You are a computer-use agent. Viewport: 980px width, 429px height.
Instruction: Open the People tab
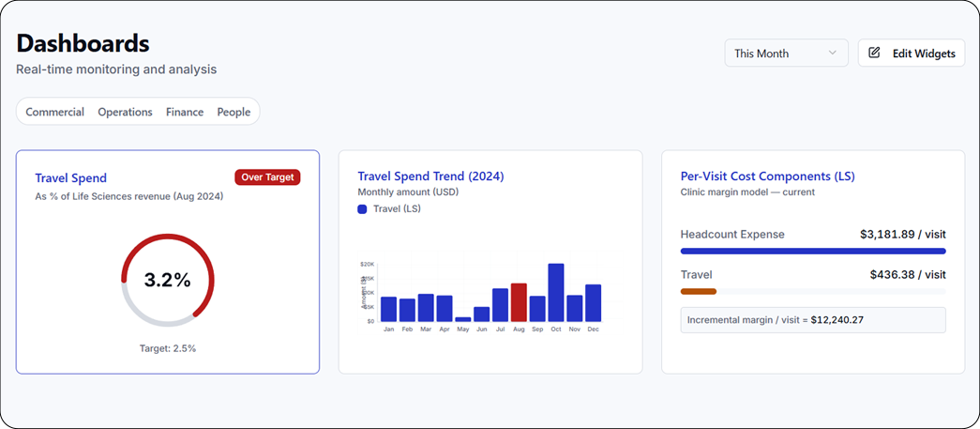pyautogui.click(x=234, y=112)
